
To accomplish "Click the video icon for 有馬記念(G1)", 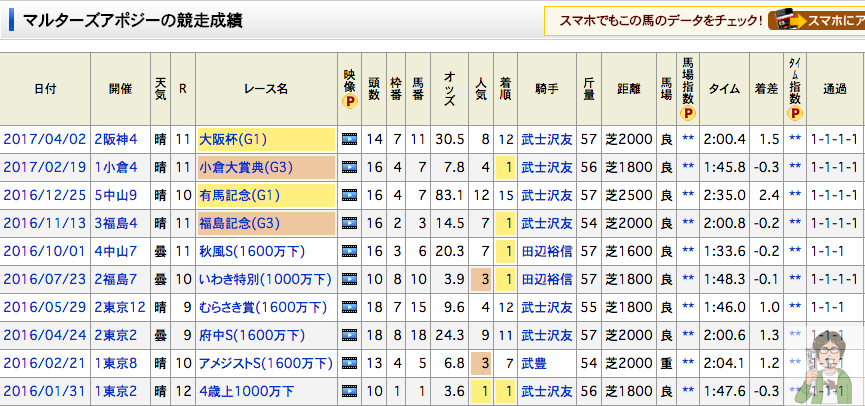I will 350,195.
